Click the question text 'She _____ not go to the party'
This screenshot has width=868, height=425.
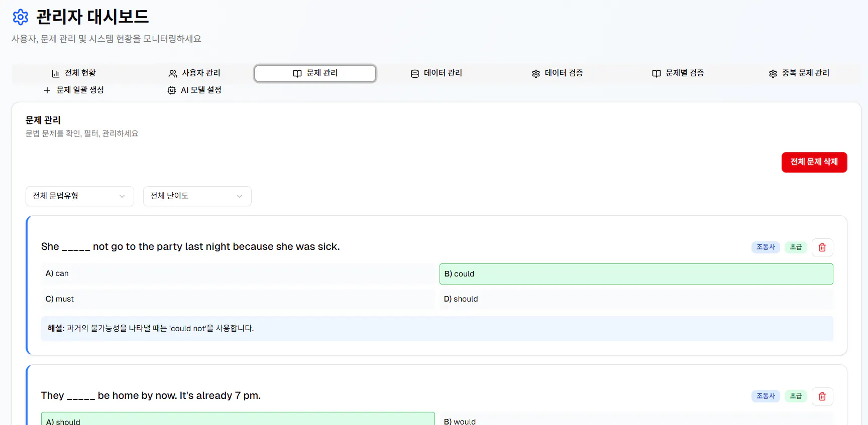click(x=190, y=247)
